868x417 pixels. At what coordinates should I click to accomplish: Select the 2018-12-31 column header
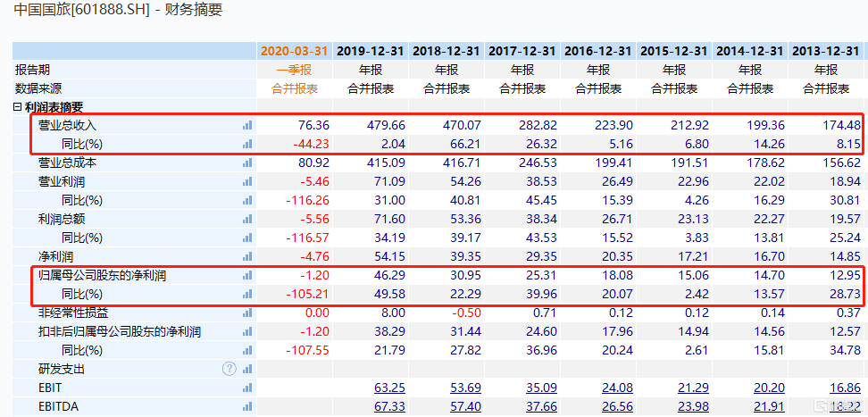(x=447, y=51)
